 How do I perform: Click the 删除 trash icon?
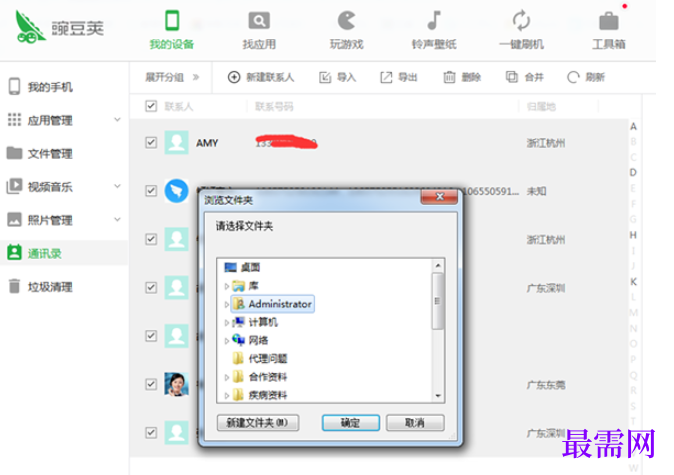pos(449,77)
